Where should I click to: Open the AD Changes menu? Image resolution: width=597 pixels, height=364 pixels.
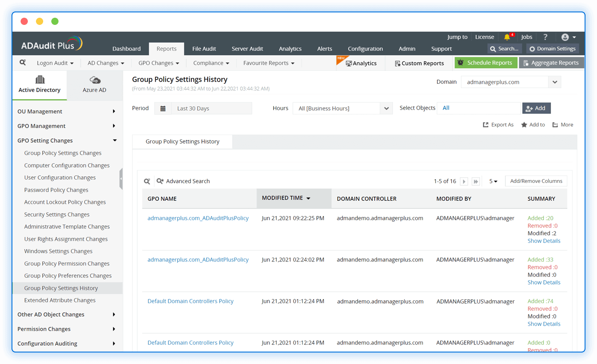tap(105, 63)
